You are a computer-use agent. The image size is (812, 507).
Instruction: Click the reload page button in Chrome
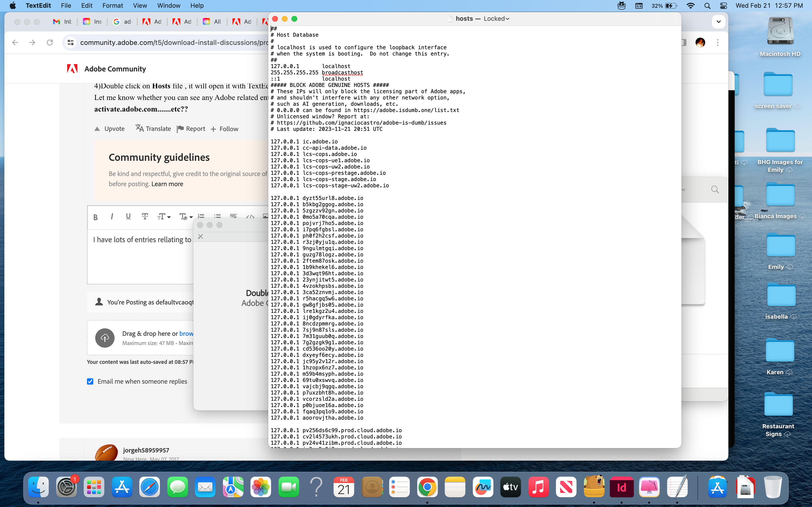(x=50, y=42)
